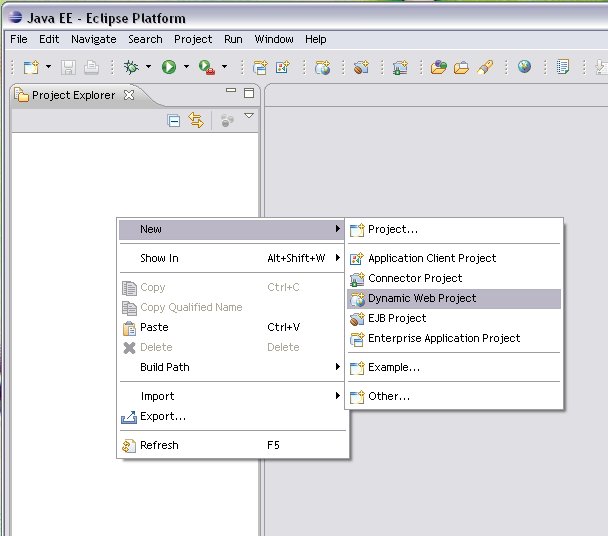
Task: Click the Debug bug icon
Action: click(131, 67)
